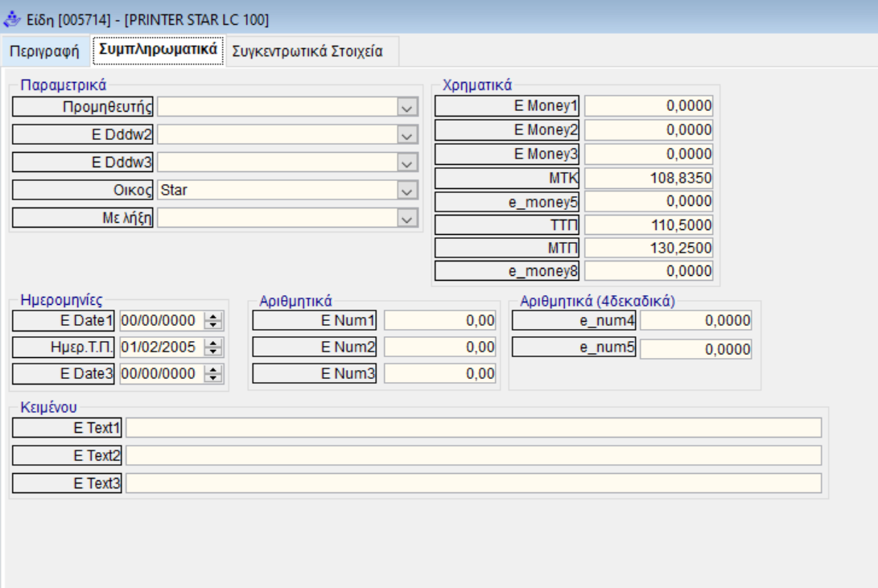This screenshot has width=878, height=588.
Task: Focus the E Text3 text field
Action: click(473, 483)
